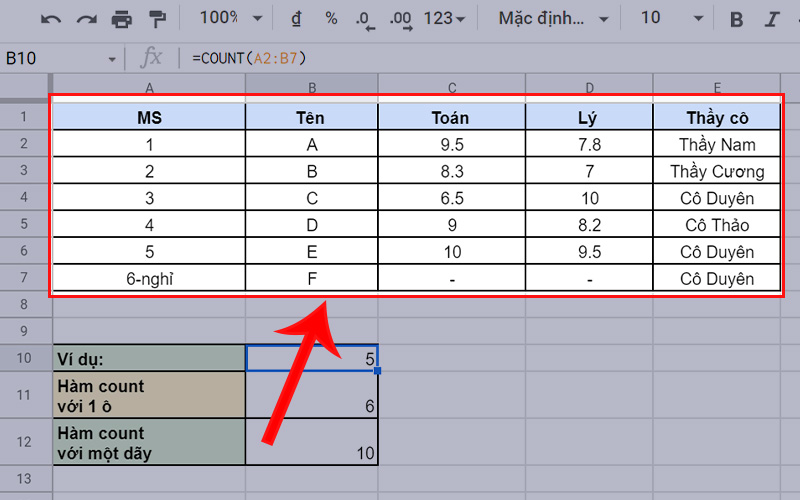Screen dimensions: 800x500
Task: Click the Thầy cô header cell
Action: (x=717, y=117)
